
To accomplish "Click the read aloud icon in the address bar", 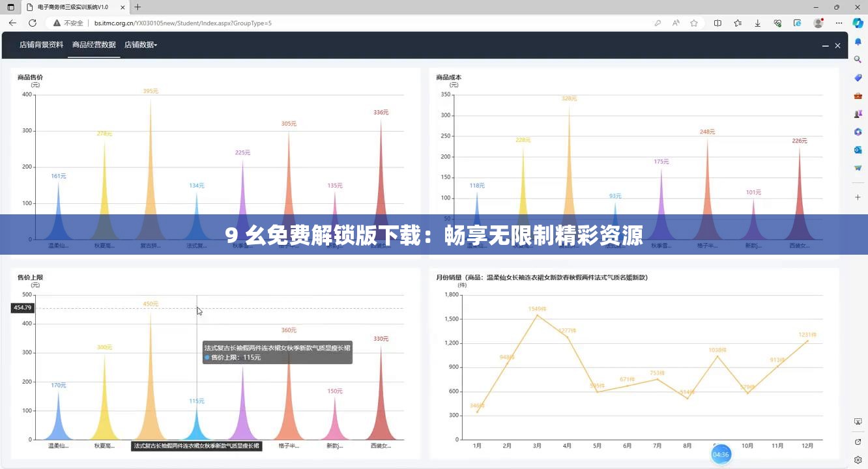I will [x=676, y=23].
